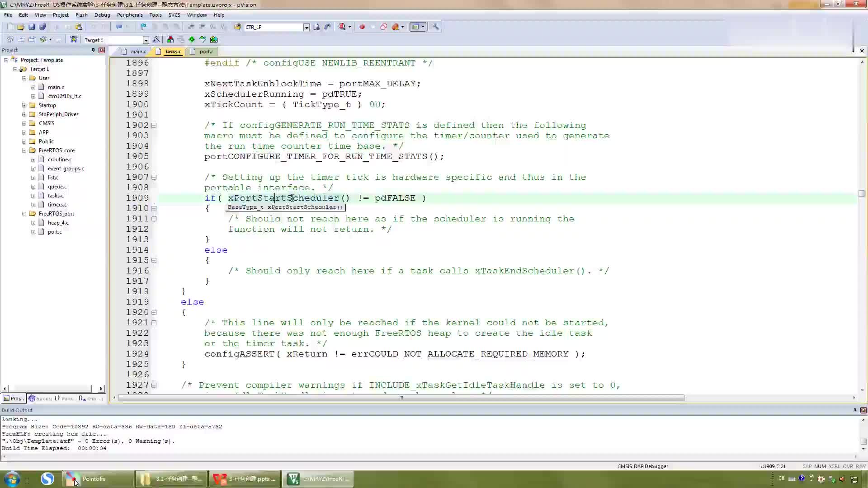Open the File menu
The width and height of the screenshot is (868, 488).
coord(8,15)
